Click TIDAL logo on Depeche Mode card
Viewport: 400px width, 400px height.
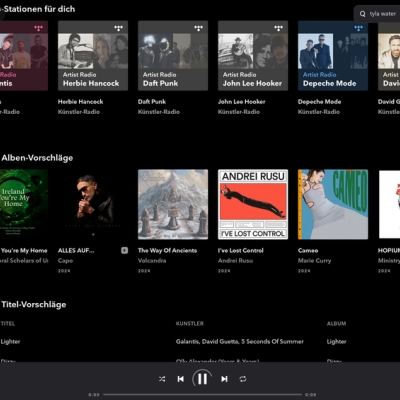tap(358, 28)
